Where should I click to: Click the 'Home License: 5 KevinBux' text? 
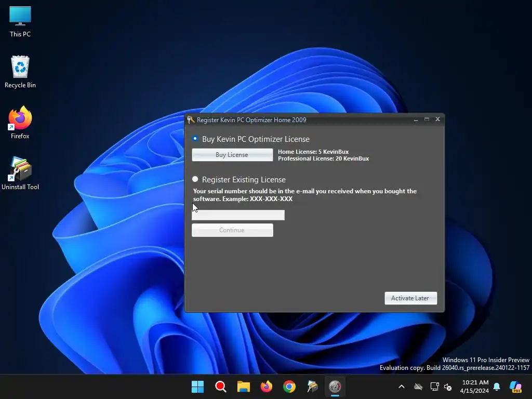(x=313, y=152)
